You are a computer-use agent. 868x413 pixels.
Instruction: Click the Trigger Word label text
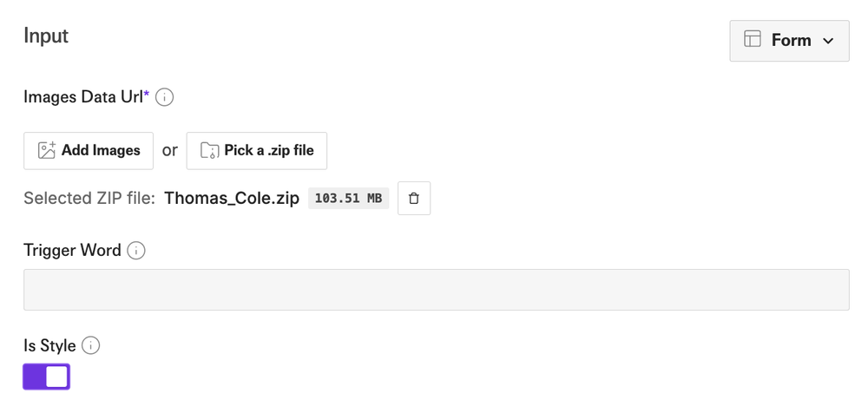tap(72, 251)
